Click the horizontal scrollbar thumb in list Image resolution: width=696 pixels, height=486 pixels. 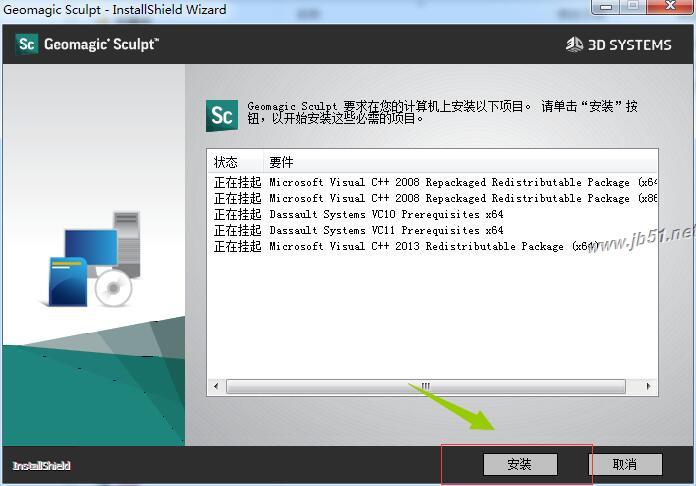tap(426, 386)
